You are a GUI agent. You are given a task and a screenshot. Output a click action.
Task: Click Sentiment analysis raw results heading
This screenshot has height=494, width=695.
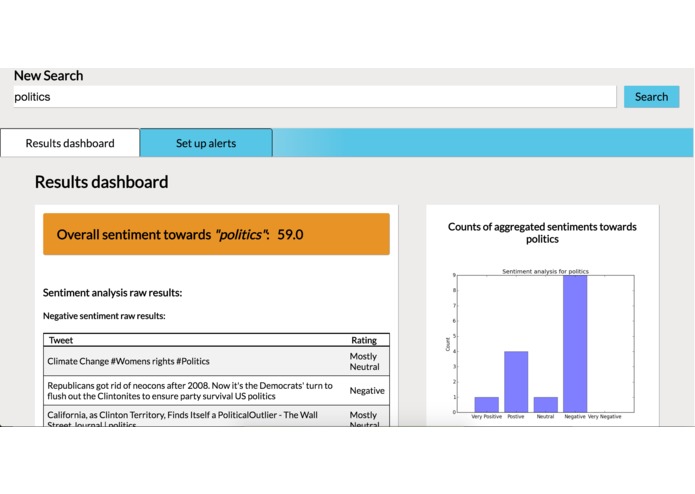pos(113,293)
